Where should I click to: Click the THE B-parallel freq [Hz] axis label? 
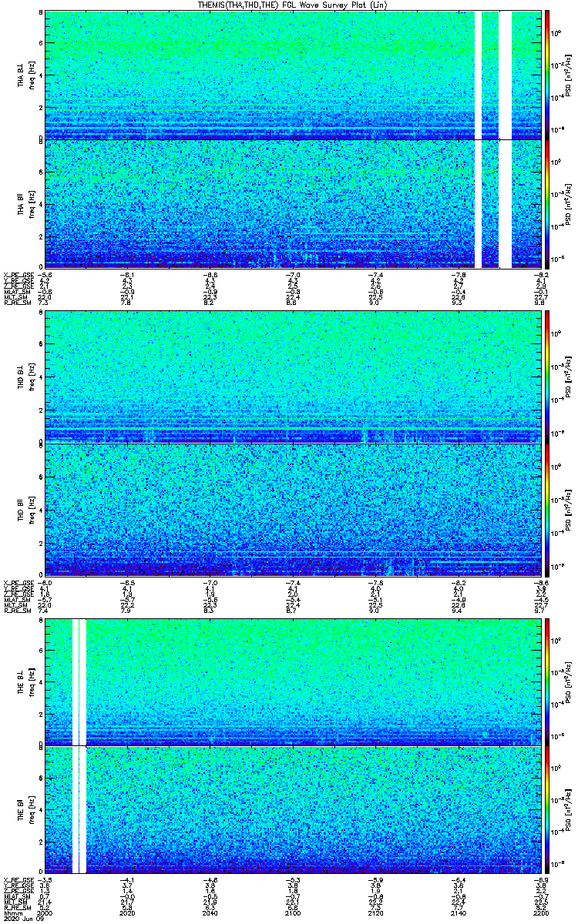point(31,809)
